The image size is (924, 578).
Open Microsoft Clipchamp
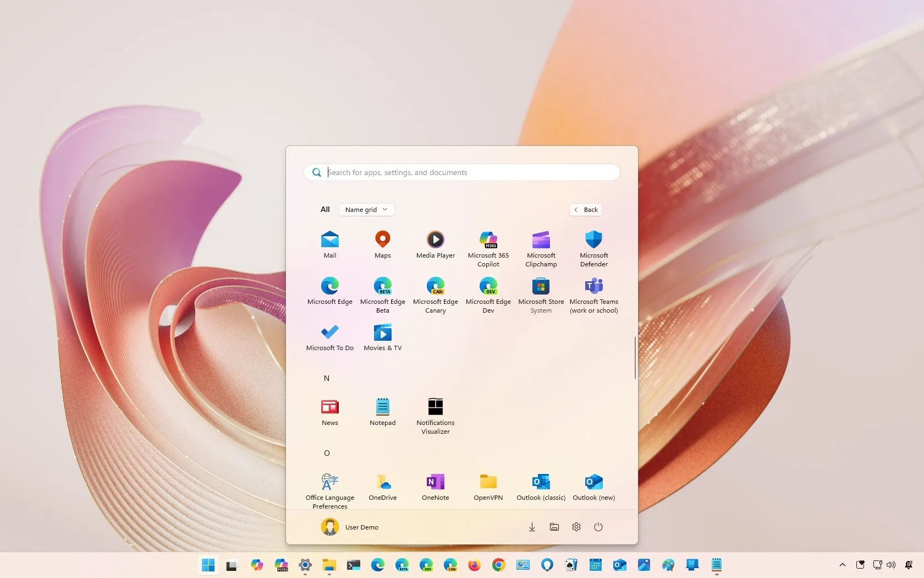point(541,249)
